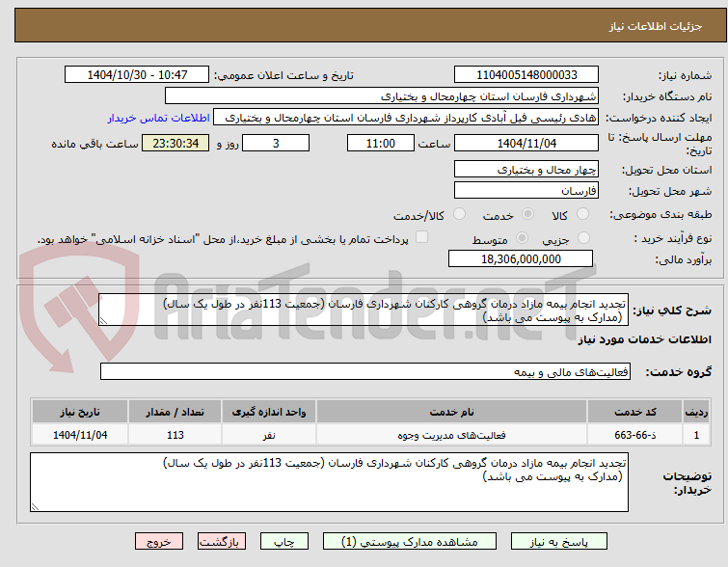Click the نوع فرآیند خرید label
The width and height of the screenshot is (728, 567).
[x=673, y=239]
